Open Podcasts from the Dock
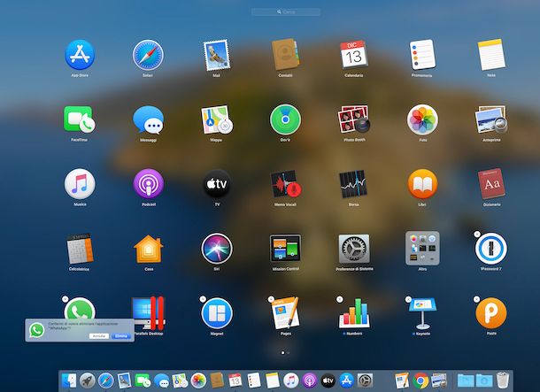 [309, 380]
